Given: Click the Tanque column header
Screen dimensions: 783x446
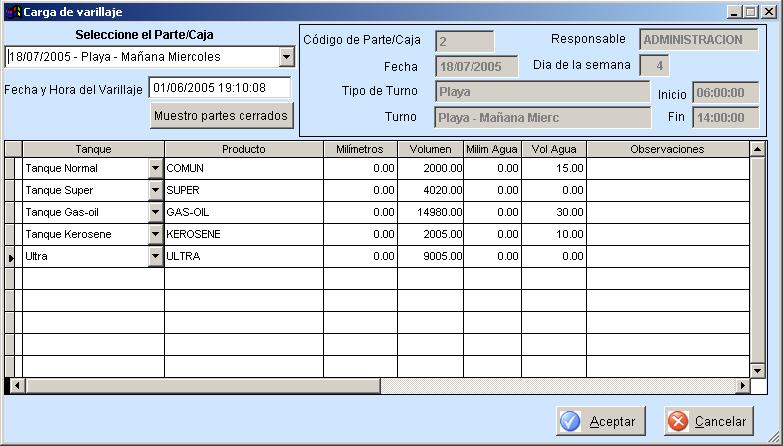Looking at the screenshot, I should [93, 149].
